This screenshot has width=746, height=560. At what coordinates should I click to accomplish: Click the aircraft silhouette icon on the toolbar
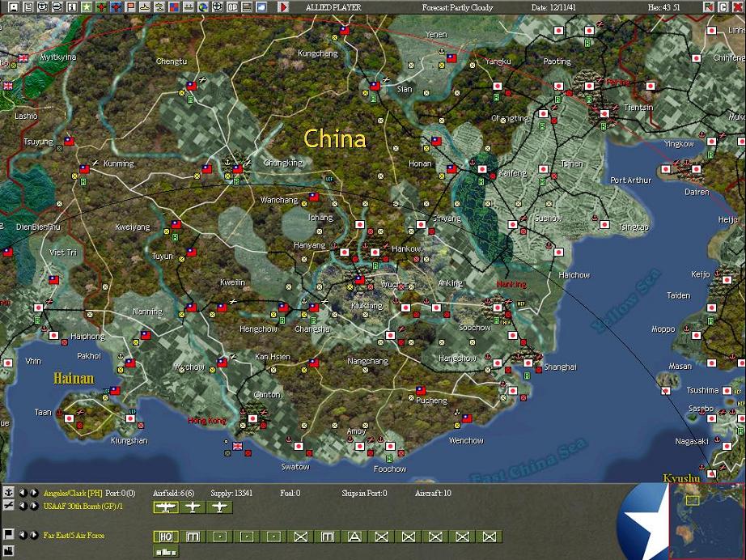point(144,7)
